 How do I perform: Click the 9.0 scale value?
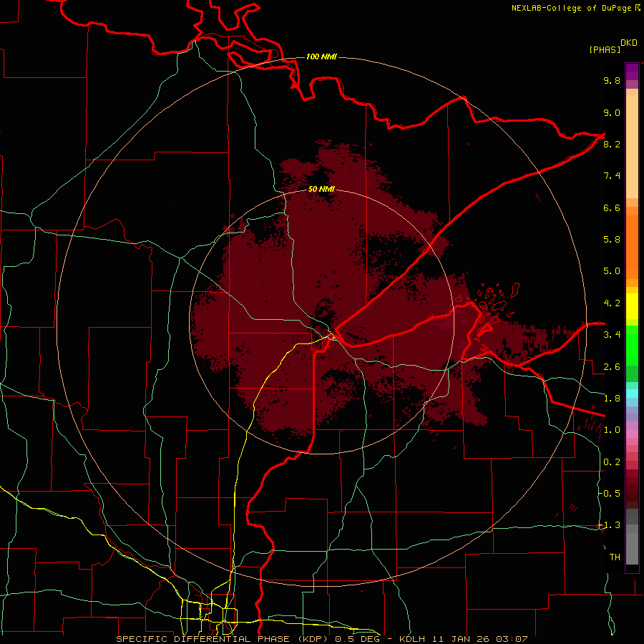[612, 112]
